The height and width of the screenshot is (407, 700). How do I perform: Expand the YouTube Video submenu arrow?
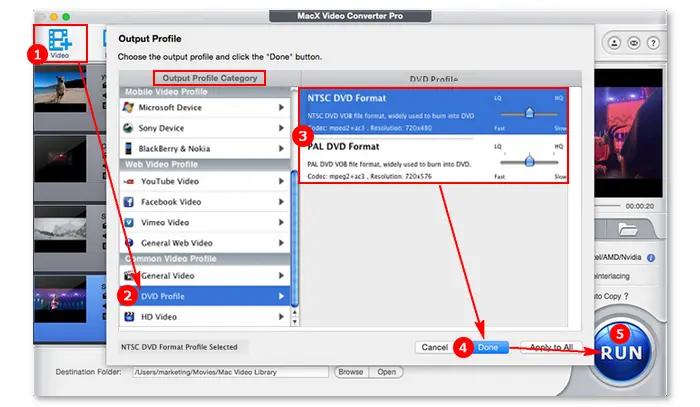(x=281, y=181)
